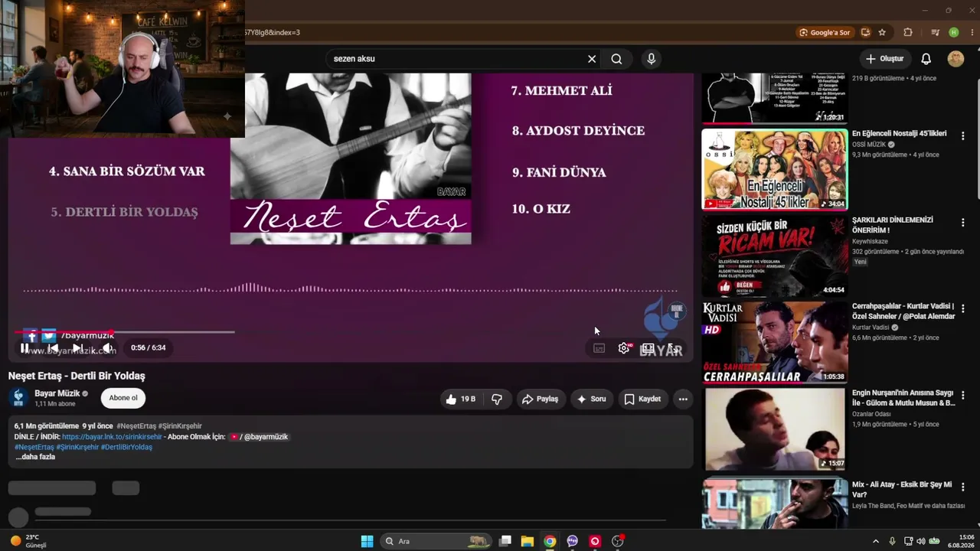The height and width of the screenshot is (551, 980).
Task: Click the system tray microphone icon
Action: (x=893, y=541)
